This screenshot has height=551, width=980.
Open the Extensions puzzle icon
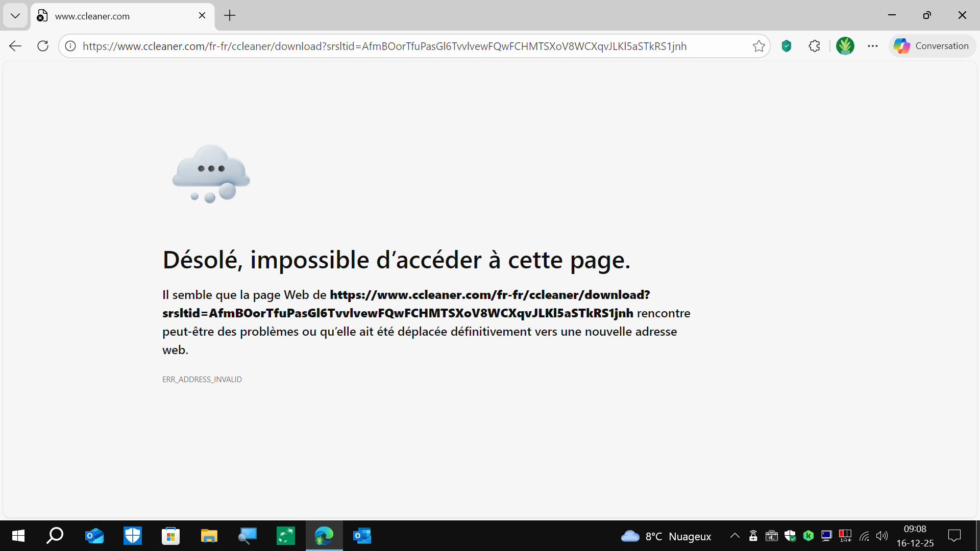coord(815,46)
